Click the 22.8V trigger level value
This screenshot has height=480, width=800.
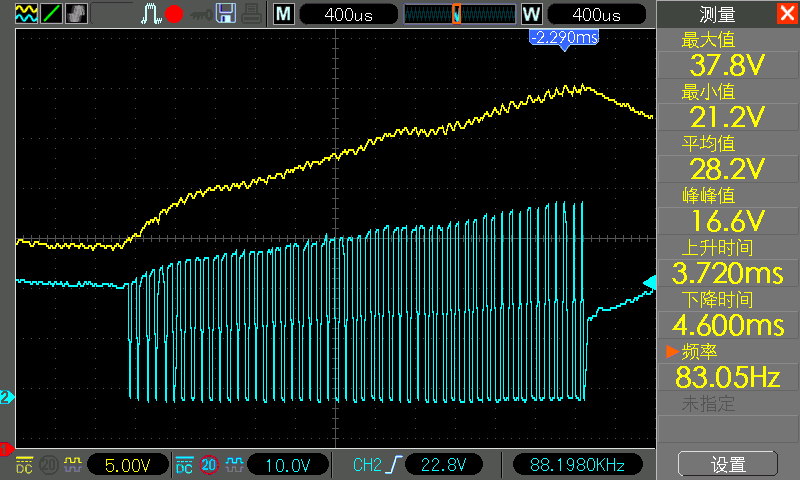pyautogui.click(x=444, y=465)
